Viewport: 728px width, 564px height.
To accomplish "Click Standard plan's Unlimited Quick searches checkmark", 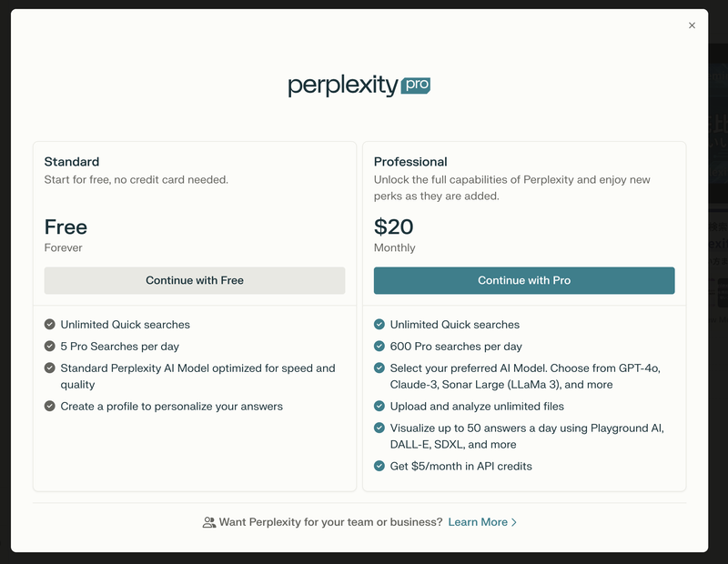I will click(x=50, y=325).
